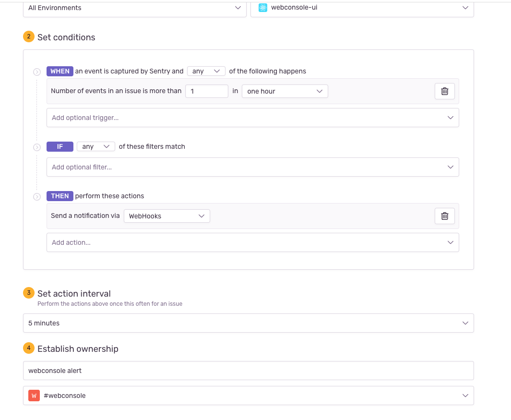The height and width of the screenshot is (420, 511).
Task: Open the Add optional trigger dropdown
Action: pyautogui.click(x=253, y=117)
